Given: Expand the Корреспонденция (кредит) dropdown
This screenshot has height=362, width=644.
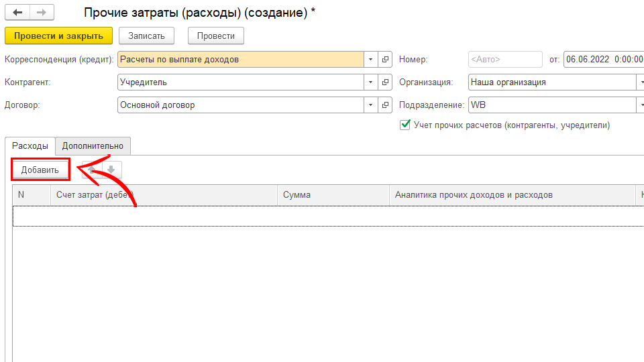Looking at the screenshot, I should (x=371, y=60).
